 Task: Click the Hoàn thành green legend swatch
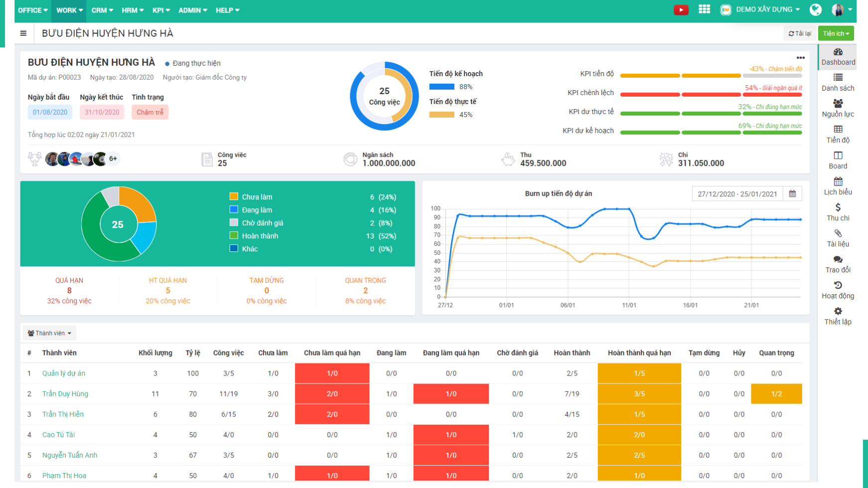tap(234, 235)
